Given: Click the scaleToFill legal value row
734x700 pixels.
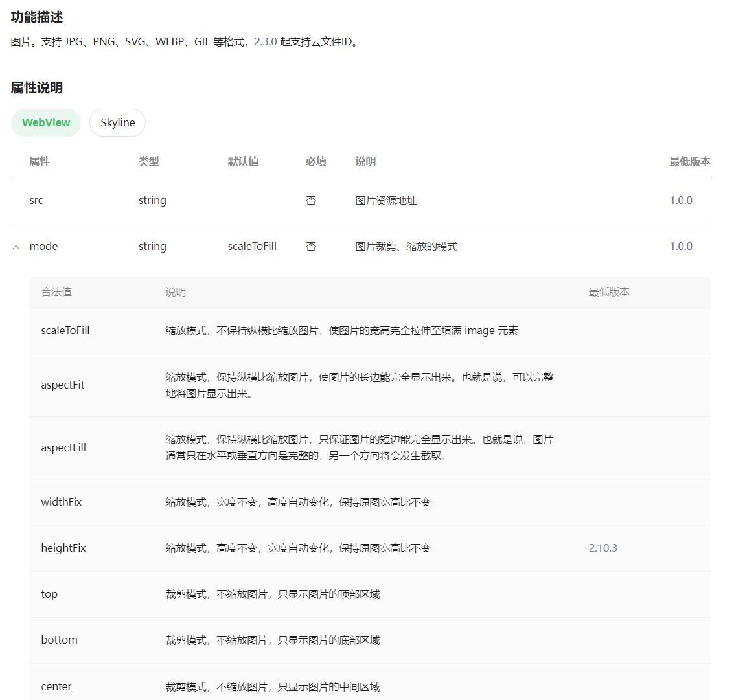Looking at the screenshot, I should point(370,331).
